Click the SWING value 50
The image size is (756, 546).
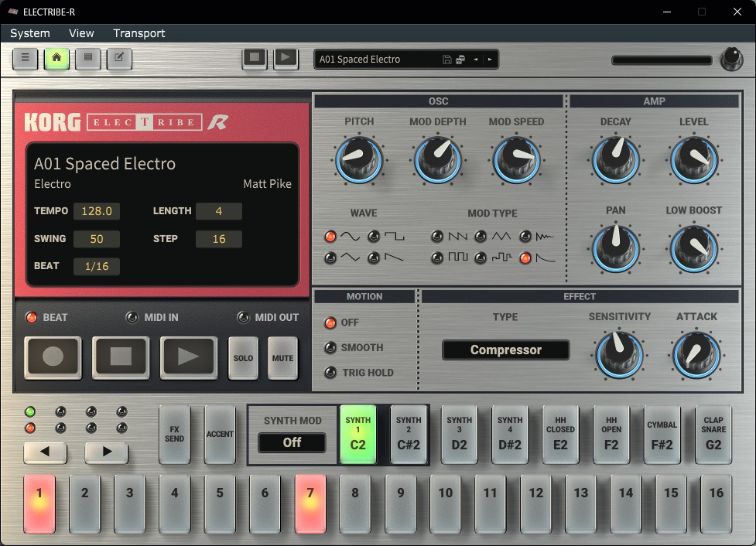tap(97, 238)
